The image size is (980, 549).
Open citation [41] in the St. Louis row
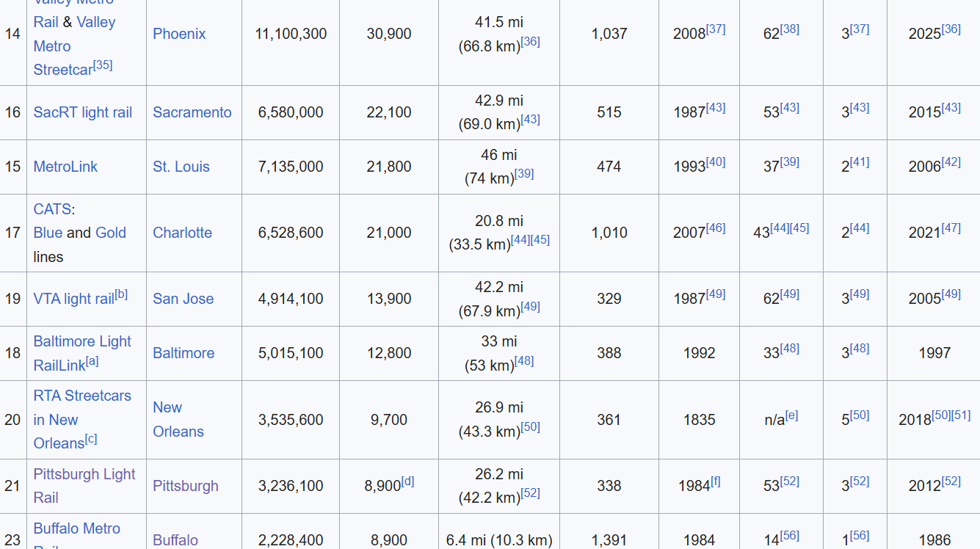(860, 162)
